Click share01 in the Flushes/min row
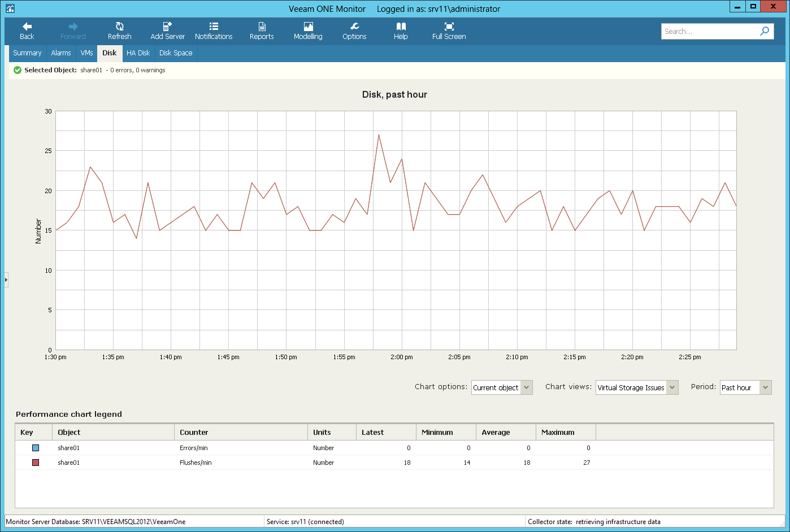 68,463
